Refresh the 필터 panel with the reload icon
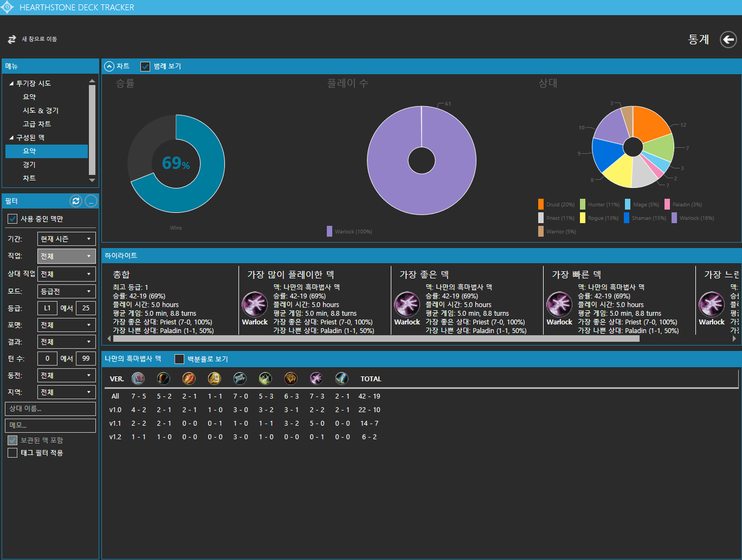742x560 pixels. point(76,201)
